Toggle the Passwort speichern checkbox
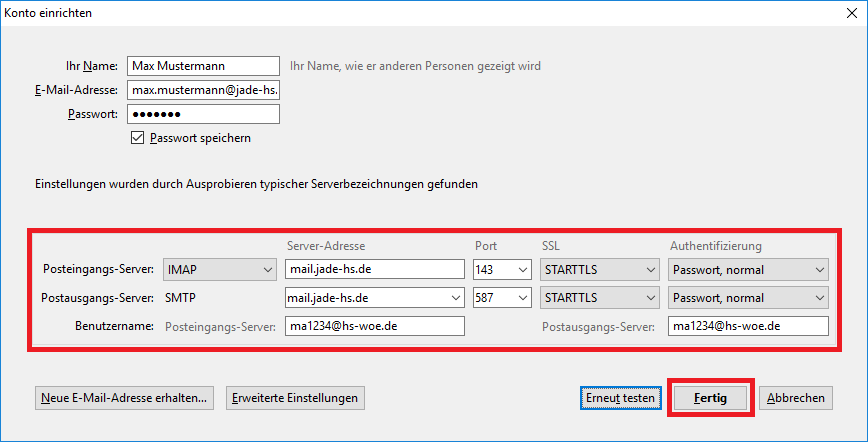Screen dimensions: 868x442 pos(137,138)
